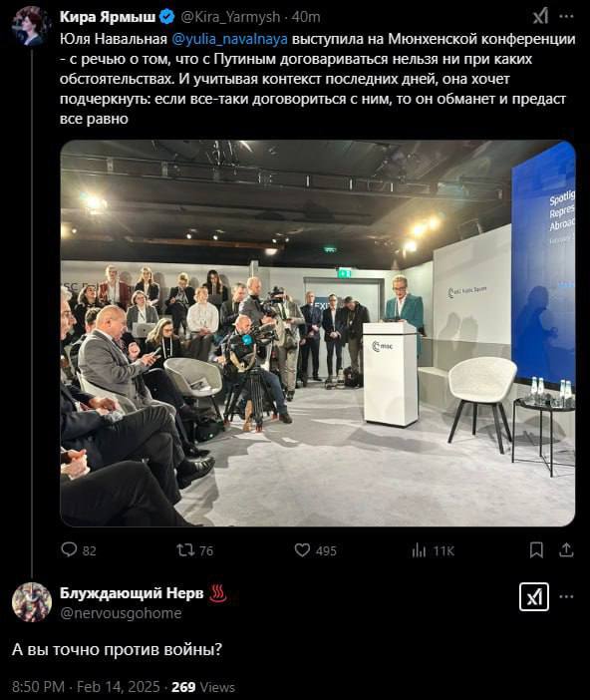Open Блуждающий Нерв display name
The height and width of the screenshot is (700, 590).
click(132, 593)
